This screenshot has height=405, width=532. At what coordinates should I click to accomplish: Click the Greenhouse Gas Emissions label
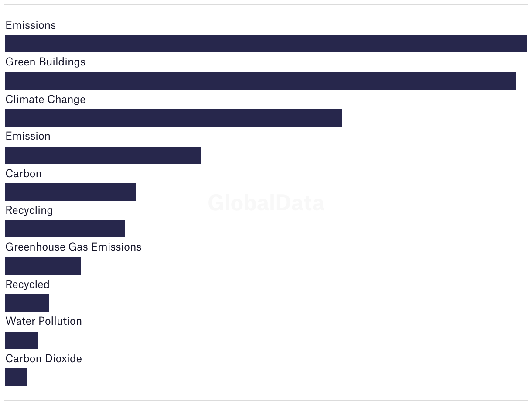[x=73, y=247]
